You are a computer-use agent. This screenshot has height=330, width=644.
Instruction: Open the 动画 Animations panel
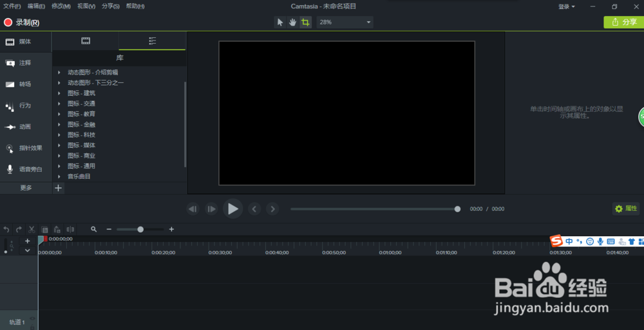[26, 127]
